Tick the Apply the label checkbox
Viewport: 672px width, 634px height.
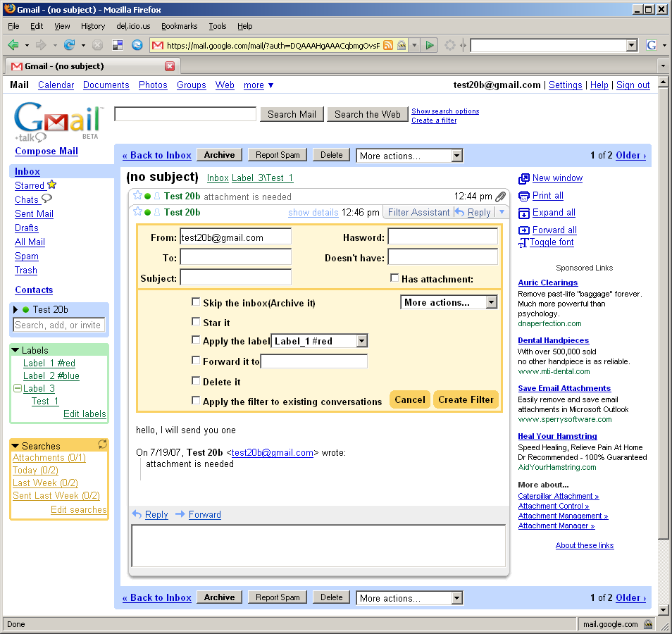click(x=196, y=340)
